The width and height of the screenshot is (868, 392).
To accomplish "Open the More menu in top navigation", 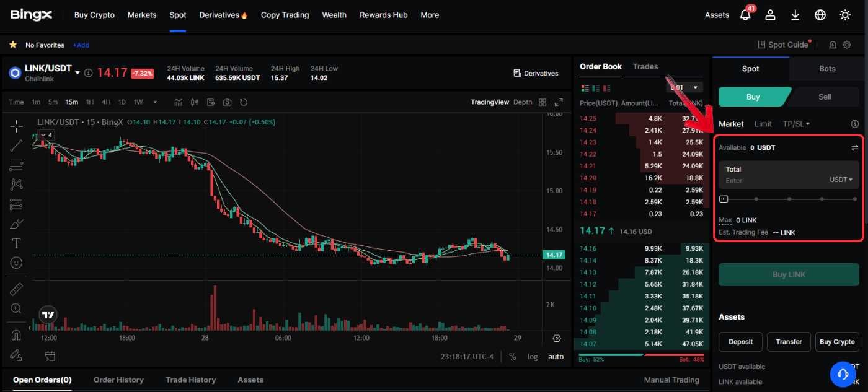I will [x=430, y=15].
